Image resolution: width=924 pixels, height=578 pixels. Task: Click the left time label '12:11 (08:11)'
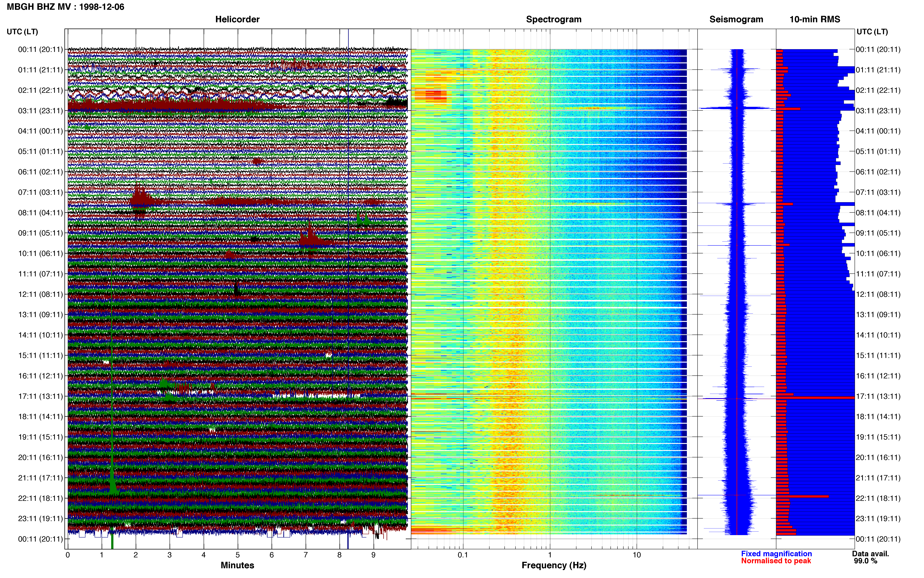tap(40, 294)
